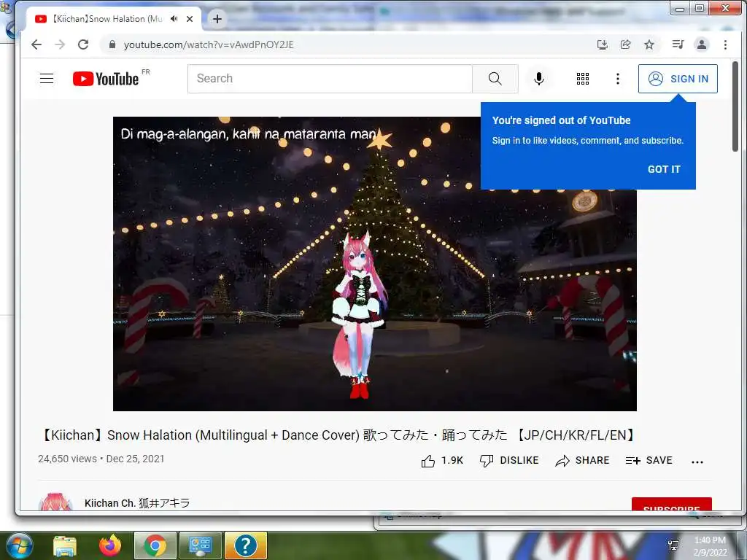Click SHARE under the video
The height and width of the screenshot is (560, 747).
pyautogui.click(x=582, y=461)
